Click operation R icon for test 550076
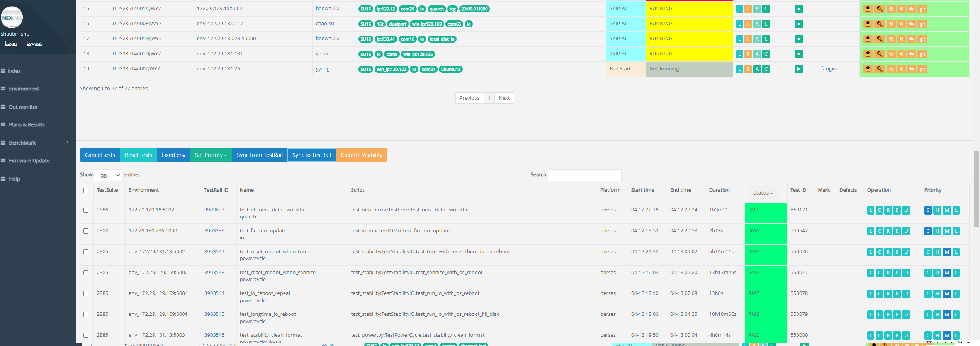 click(888, 252)
